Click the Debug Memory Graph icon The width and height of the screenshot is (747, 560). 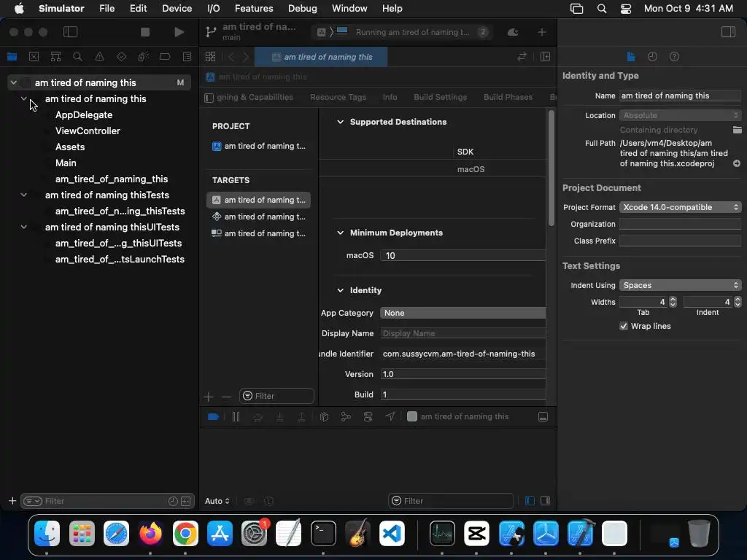[x=346, y=416]
